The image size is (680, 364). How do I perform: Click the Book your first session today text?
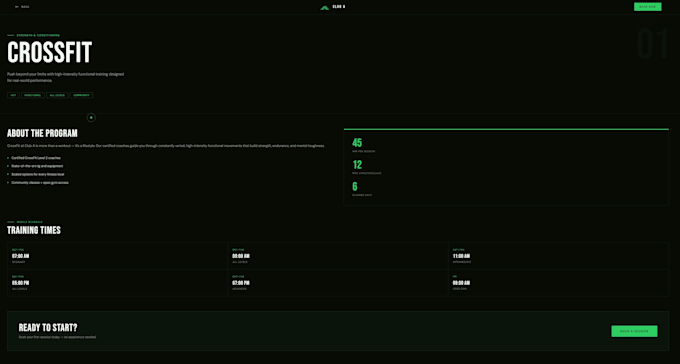tap(57, 337)
